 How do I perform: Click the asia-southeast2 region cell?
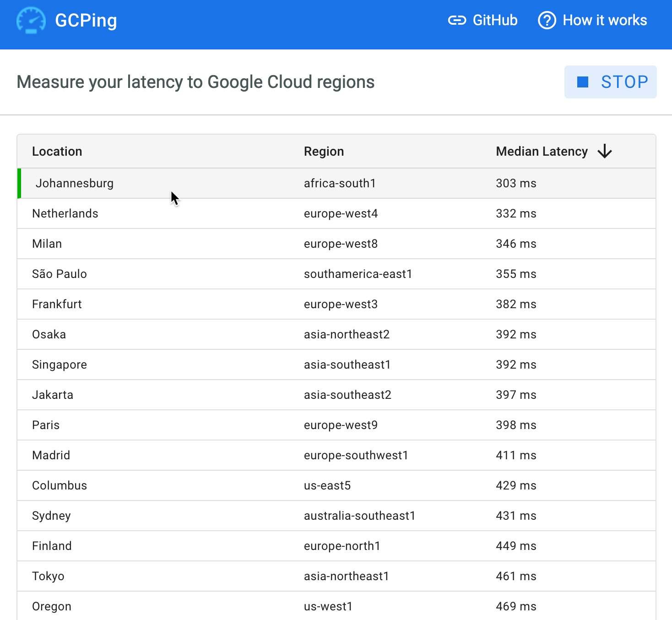tap(347, 395)
